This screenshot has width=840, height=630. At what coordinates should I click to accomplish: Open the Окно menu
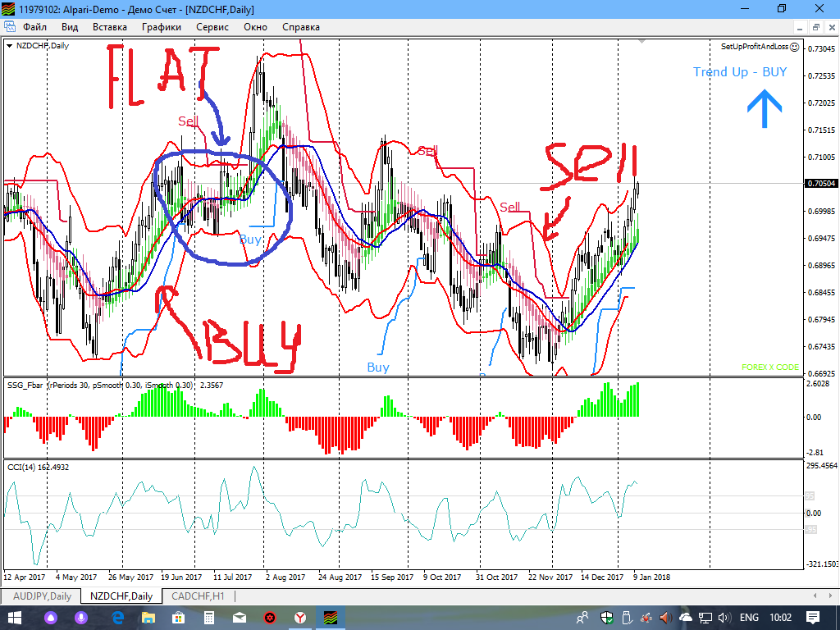tap(255, 27)
